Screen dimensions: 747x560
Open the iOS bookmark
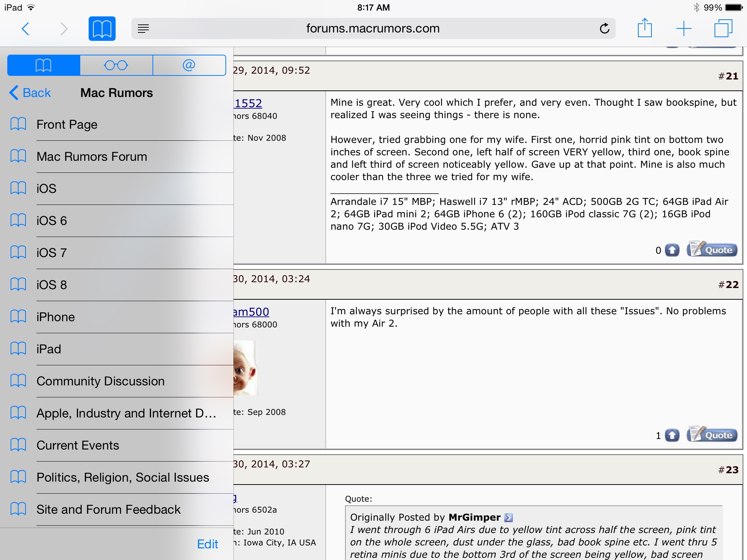117,188
